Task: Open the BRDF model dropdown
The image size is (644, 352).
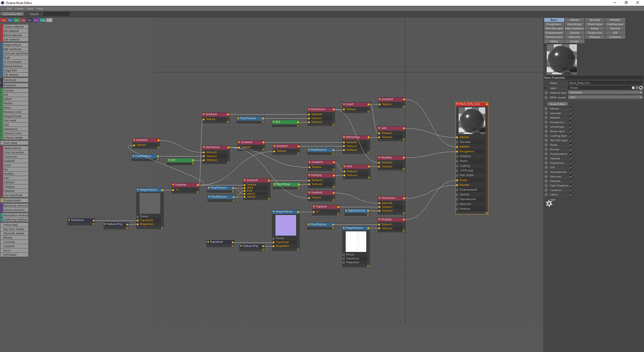Action: (x=605, y=97)
